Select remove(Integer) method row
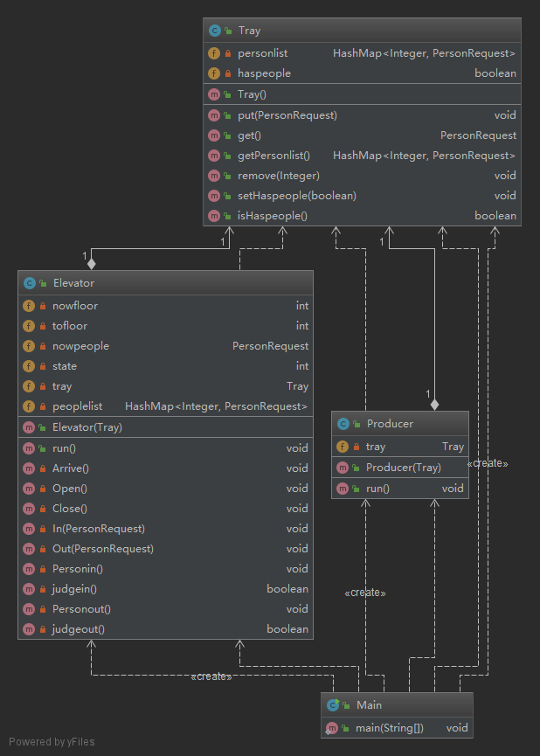The image size is (540, 756). click(362, 176)
